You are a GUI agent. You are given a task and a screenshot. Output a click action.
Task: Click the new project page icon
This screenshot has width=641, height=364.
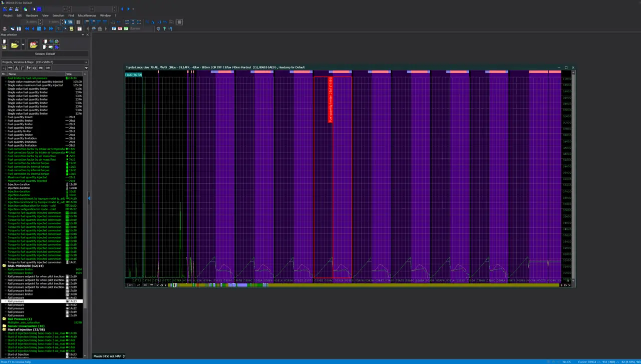pyautogui.click(x=5, y=42)
